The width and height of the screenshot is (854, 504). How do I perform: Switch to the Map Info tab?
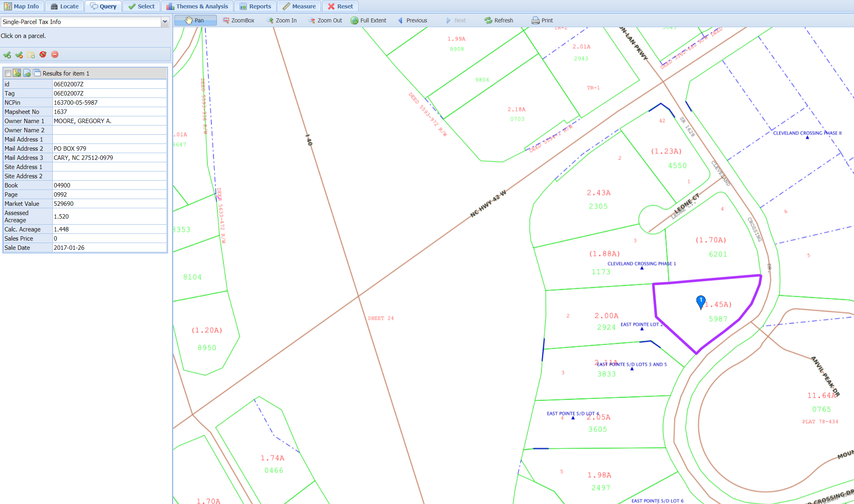[x=22, y=6]
